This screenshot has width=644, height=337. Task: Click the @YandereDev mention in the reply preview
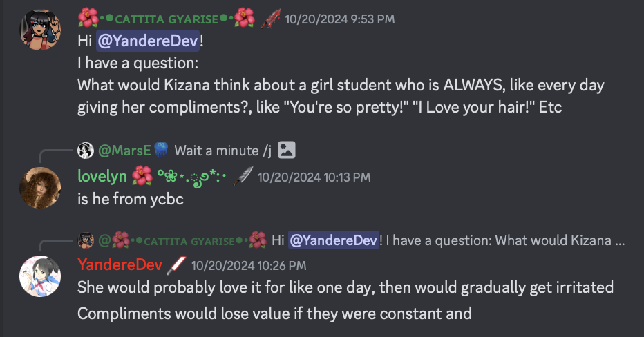point(334,240)
